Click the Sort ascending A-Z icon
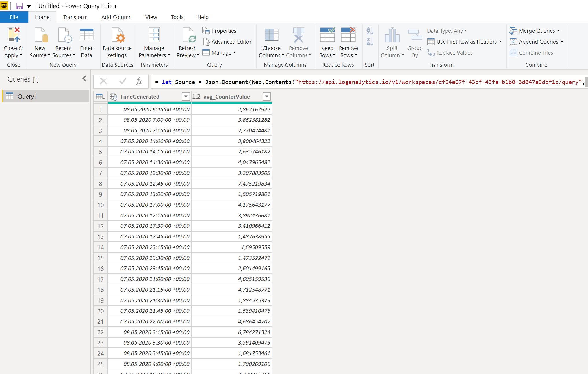588x374 pixels. click(370, 31)
